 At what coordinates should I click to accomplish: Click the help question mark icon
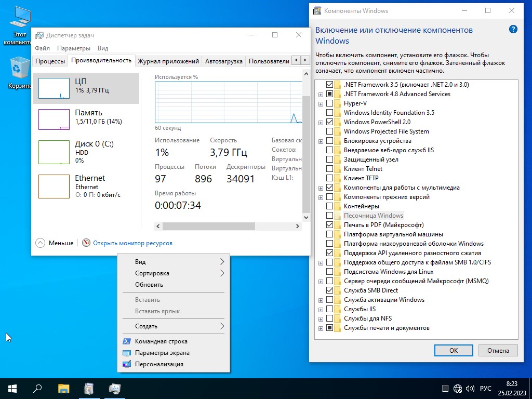coord(513,30)
